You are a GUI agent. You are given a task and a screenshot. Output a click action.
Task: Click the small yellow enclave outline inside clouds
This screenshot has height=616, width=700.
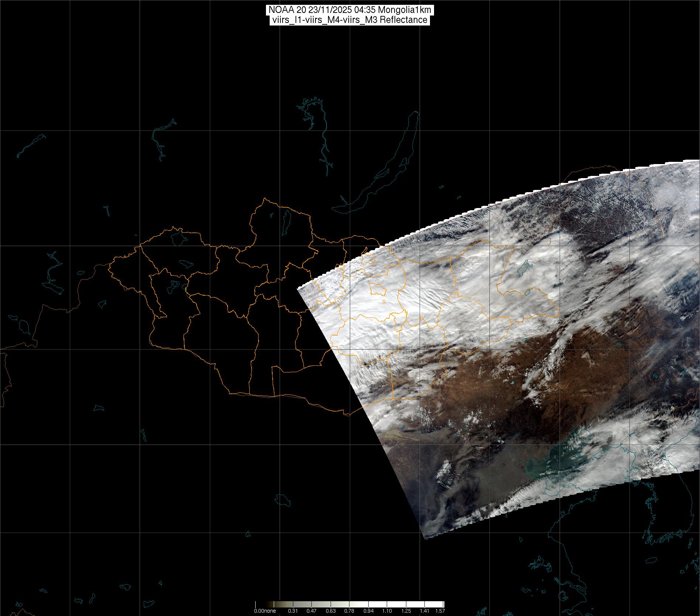[x=377, y=289]
